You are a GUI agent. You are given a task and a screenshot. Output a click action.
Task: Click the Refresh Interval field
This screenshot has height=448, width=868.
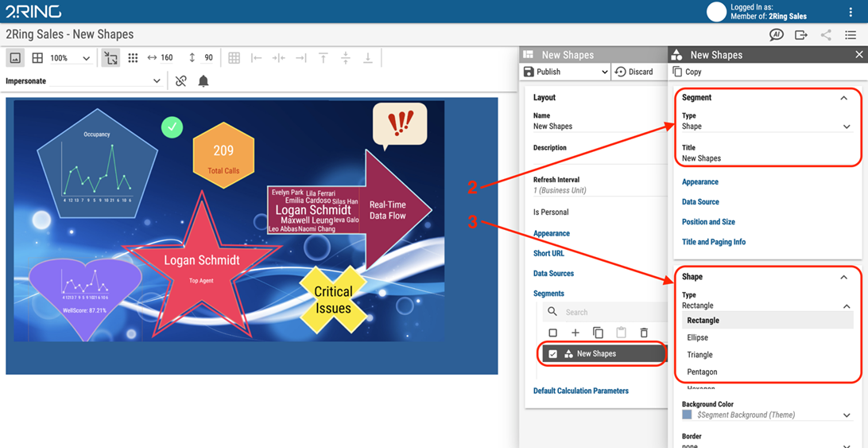(x=600, y=190)
